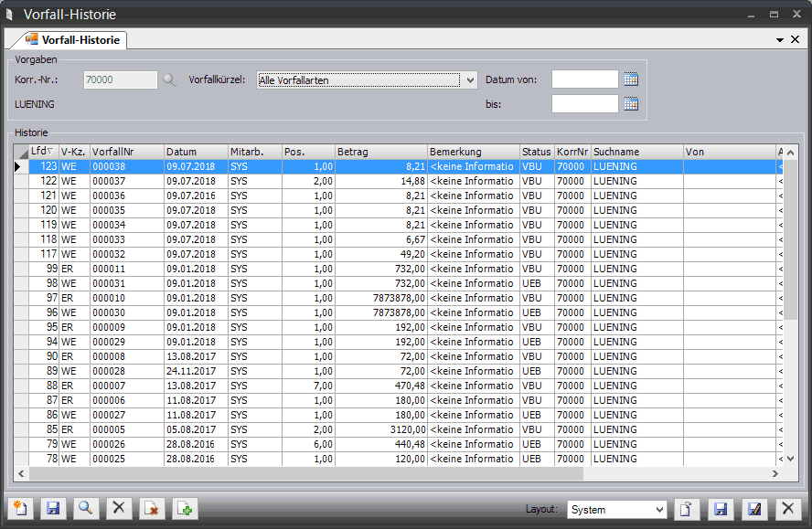
Task: Click the lookup magnifier beside Korr.-Nr. field
Action: pyautogui.click(x=169, y=79)
